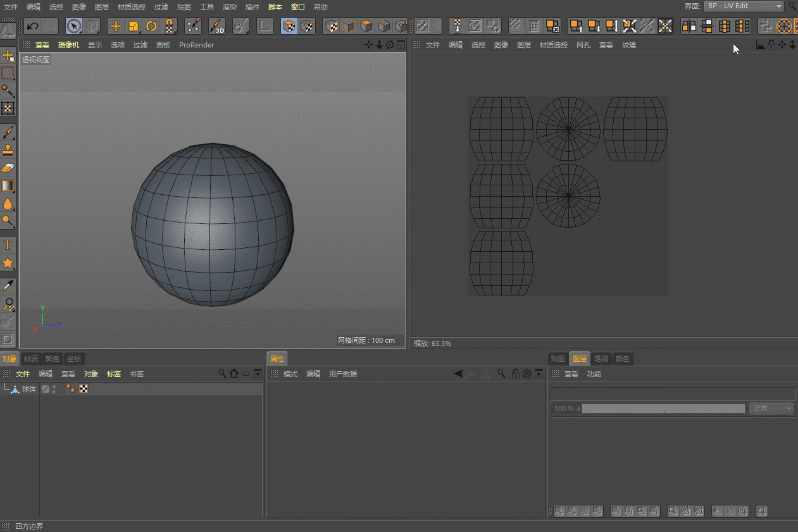Switch to the 笔刷 tab
798x532 pixels.
pos(601,359)
